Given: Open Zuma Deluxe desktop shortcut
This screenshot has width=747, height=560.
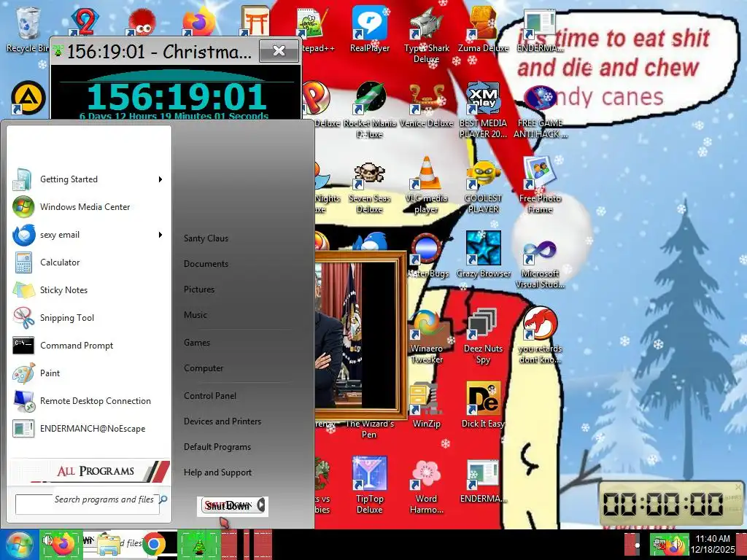Looking at the screenshot, I should (x=483, y=29).
